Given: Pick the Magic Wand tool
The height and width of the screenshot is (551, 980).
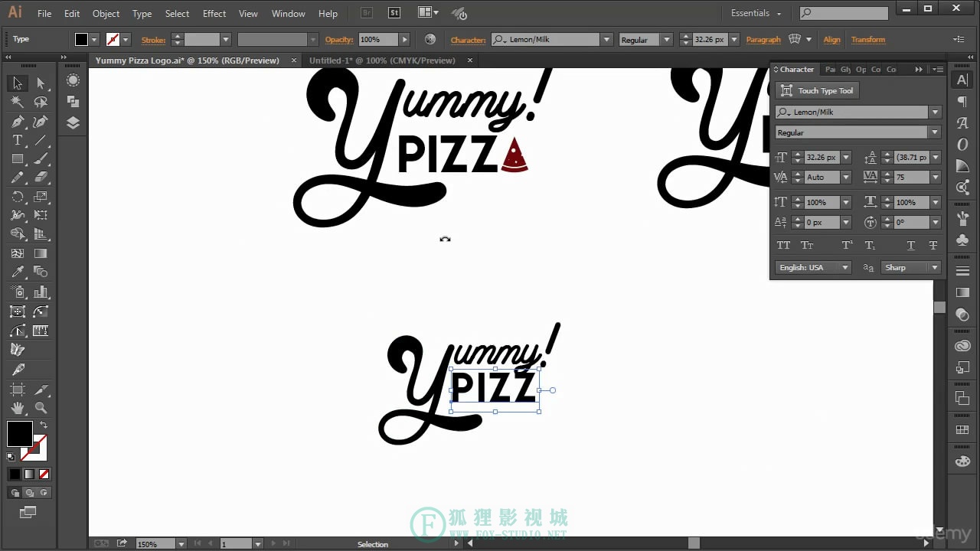Looking at the screenshot, I should 18,102.
